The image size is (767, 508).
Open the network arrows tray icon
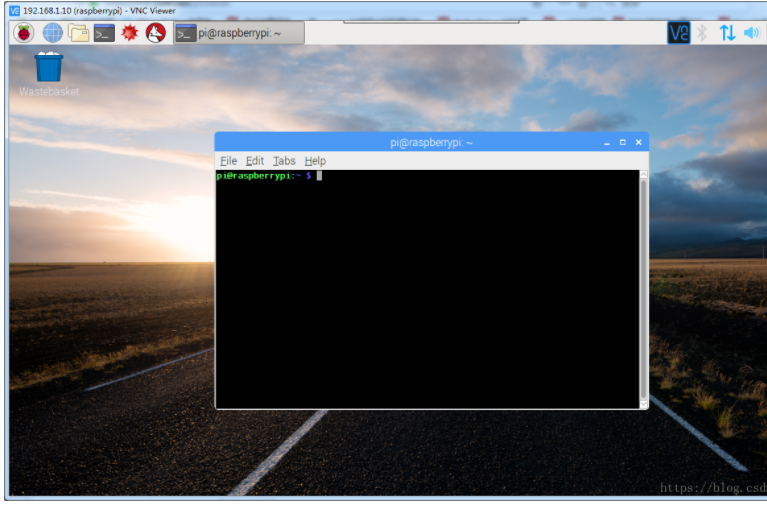[727, 33]
